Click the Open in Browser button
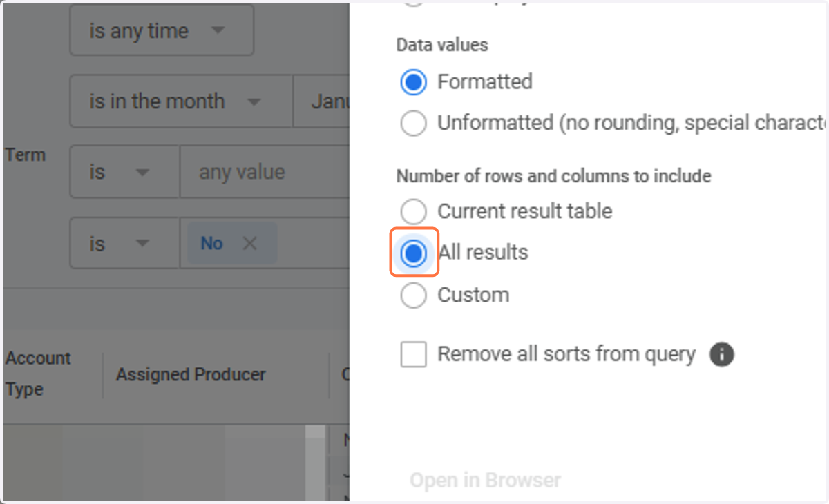829x504 pixels. pos(485,480)
